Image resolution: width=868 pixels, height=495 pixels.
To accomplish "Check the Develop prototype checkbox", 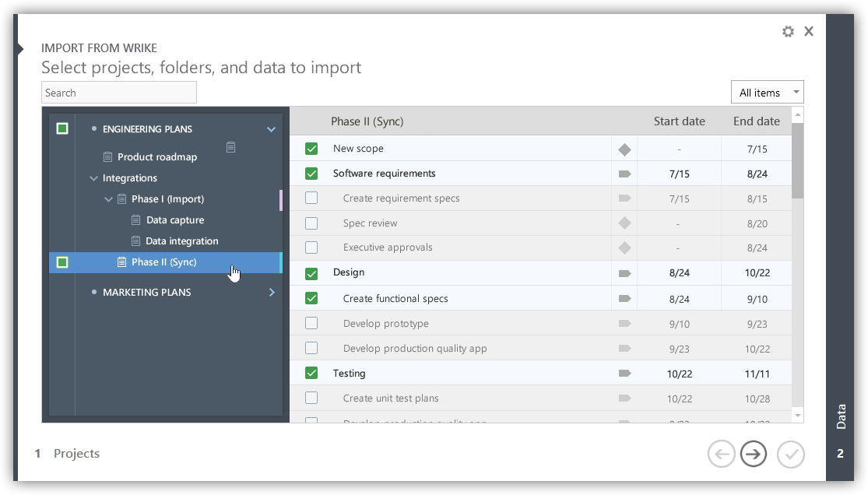I will click(311, 323).
